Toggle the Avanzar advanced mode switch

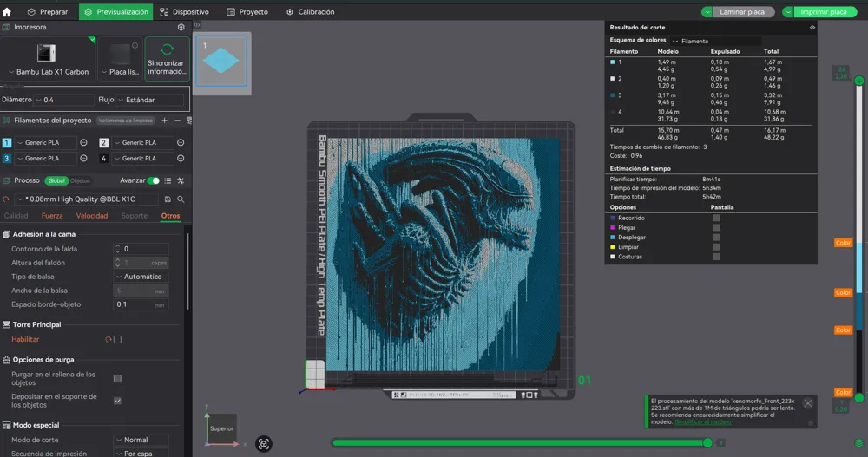tap(154, 180)
